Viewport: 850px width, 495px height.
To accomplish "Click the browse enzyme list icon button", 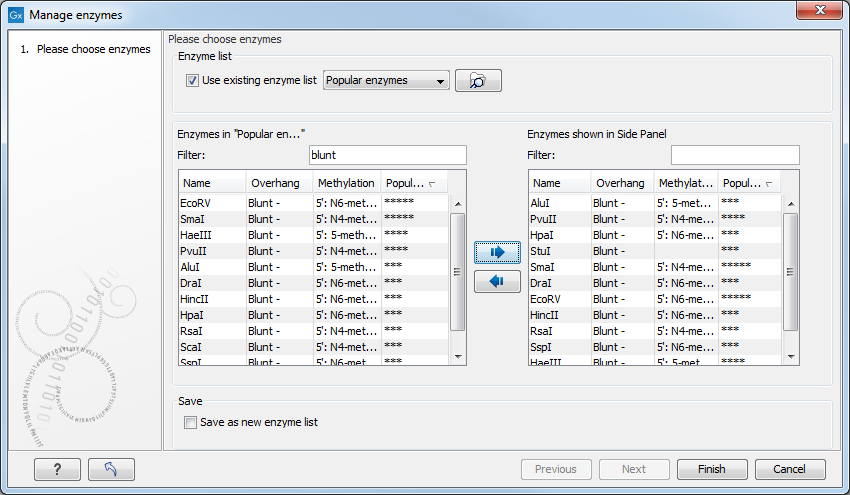I will (478, 81).
